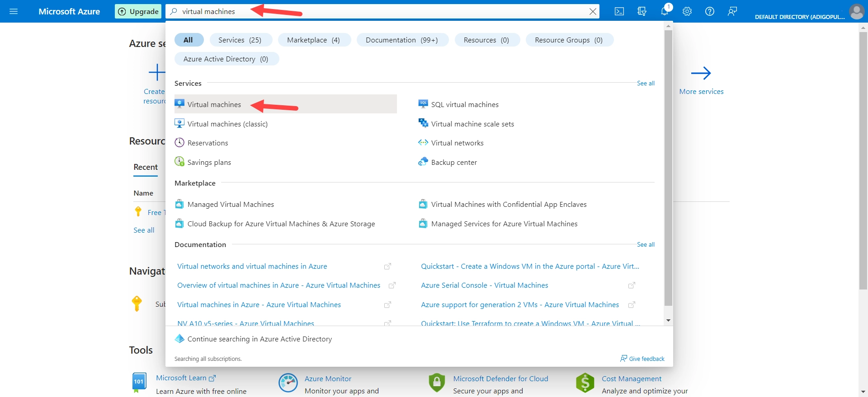868x397 pixels.
Task: Click the Cost Management dollar icon
Action: coord(585,383)
